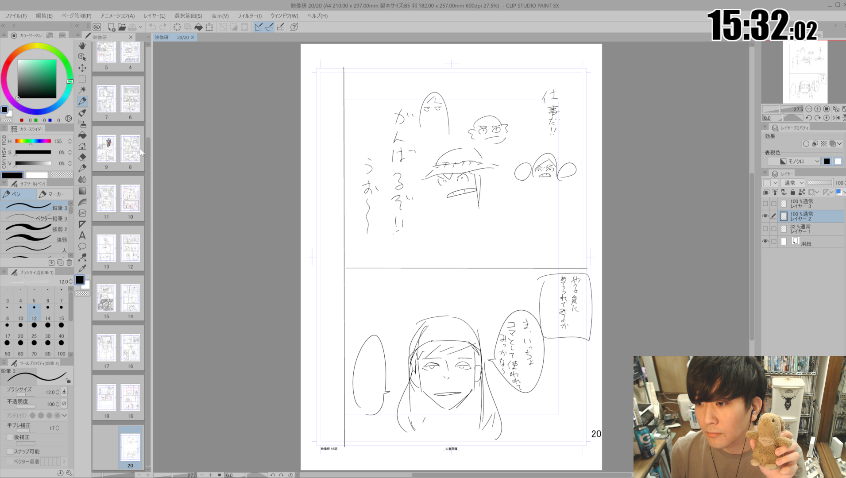846x478 pixels.
Task: Toggle Snap to Special Ruler in toolbar
Action: click(269, 26)
